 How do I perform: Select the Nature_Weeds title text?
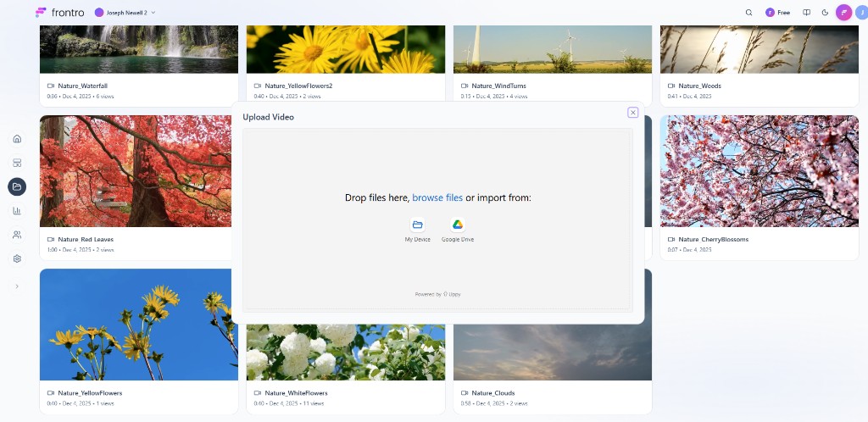699,86
